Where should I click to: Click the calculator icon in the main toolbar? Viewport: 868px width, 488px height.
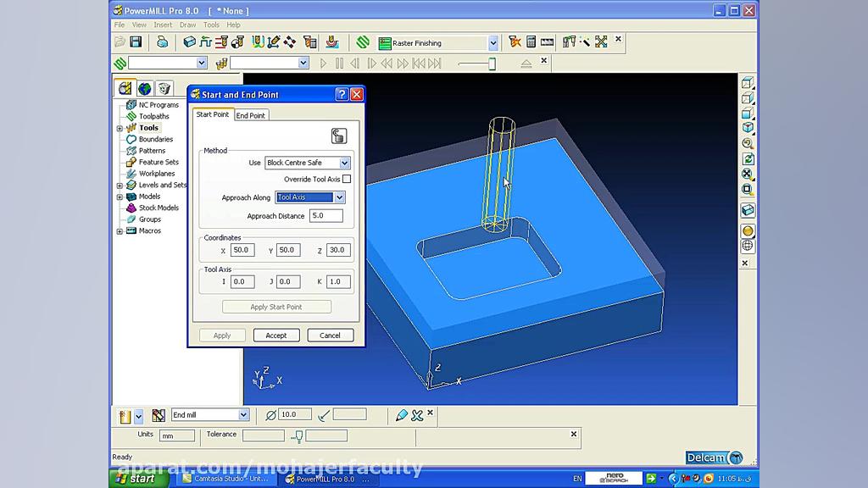[x=530, y=41]
